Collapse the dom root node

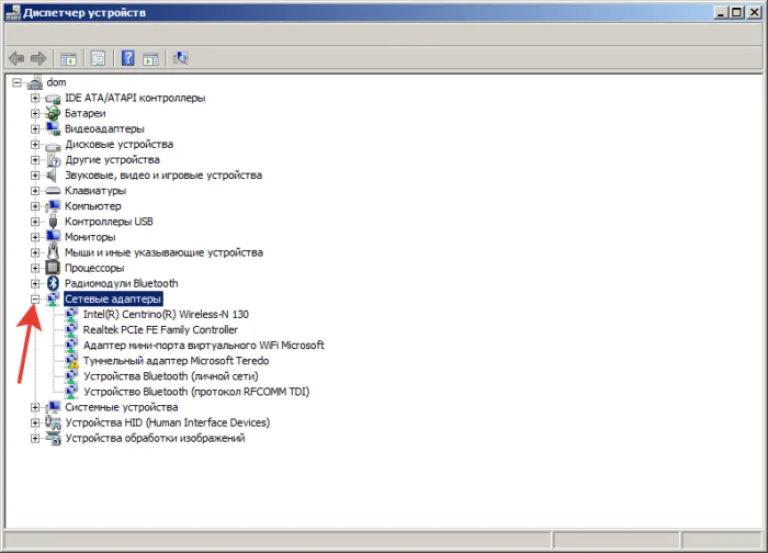17,83
